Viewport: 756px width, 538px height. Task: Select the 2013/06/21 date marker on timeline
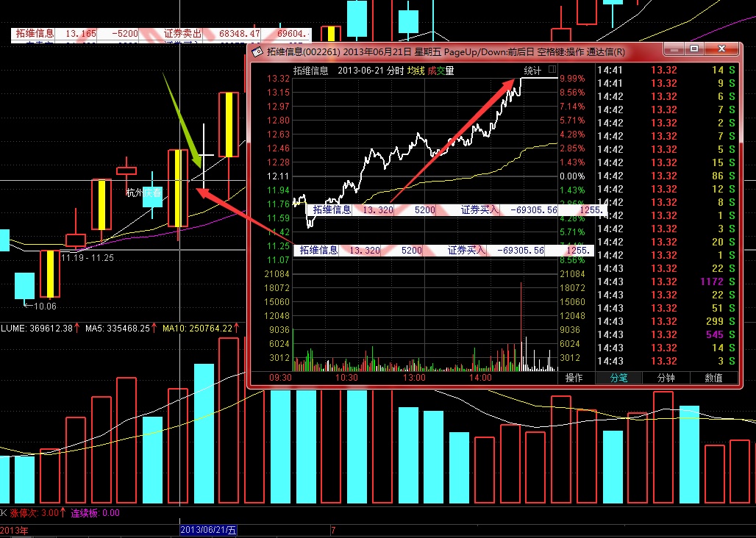208,530
